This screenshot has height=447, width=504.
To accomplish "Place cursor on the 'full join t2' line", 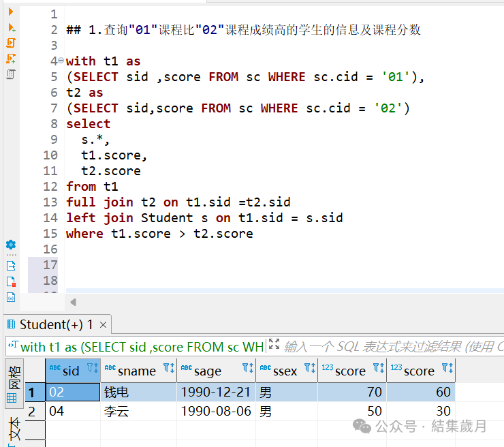I will pyautogui.click(x=178, y=202).
